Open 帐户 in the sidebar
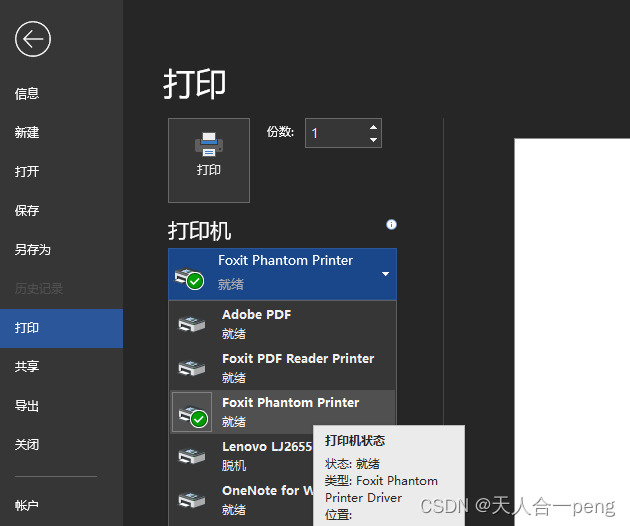 coord(27,505)
